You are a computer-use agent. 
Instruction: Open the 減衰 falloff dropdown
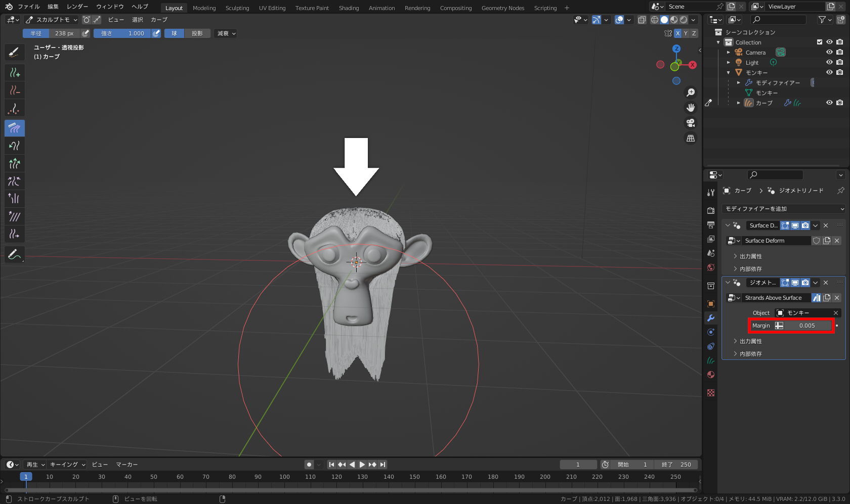[227, 33]
